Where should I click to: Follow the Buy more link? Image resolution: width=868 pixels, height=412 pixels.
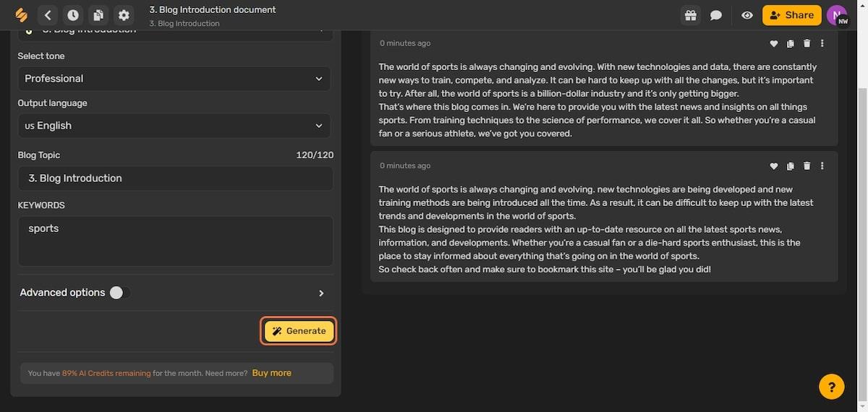coord(272,373)
